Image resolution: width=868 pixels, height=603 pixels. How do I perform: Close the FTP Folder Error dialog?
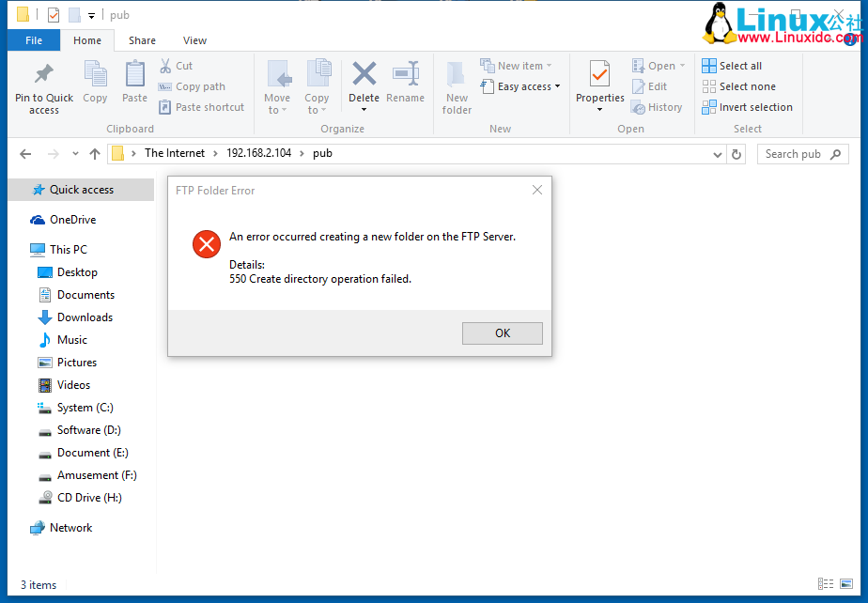537,190
